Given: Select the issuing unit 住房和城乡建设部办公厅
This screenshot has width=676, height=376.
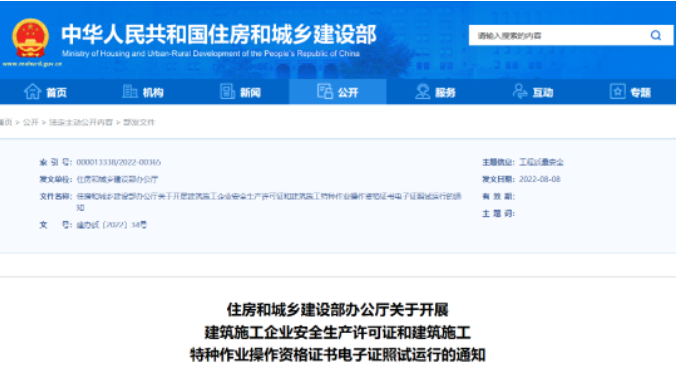Looking at the screenshot, I should [117, 179].
